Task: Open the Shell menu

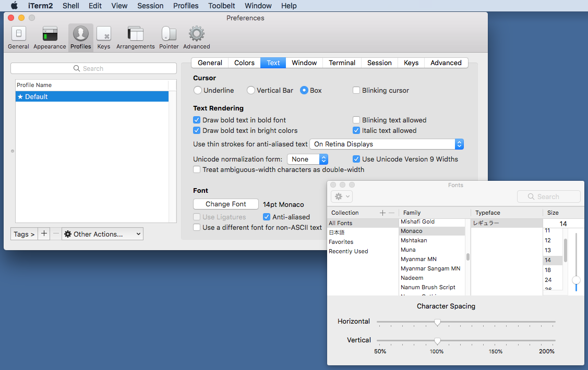Action: pyautogui.click(x=71, y=6)
